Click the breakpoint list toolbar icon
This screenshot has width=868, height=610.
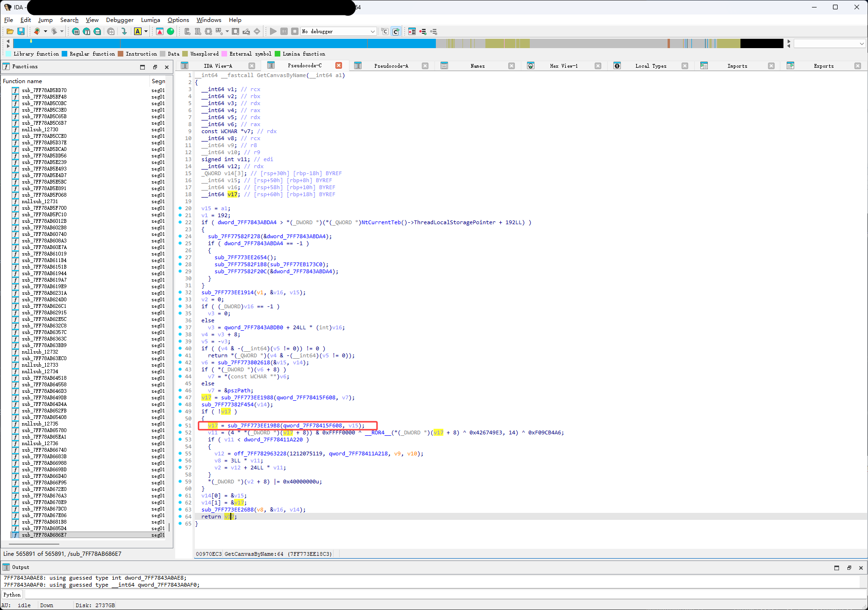tap(412, 31)
